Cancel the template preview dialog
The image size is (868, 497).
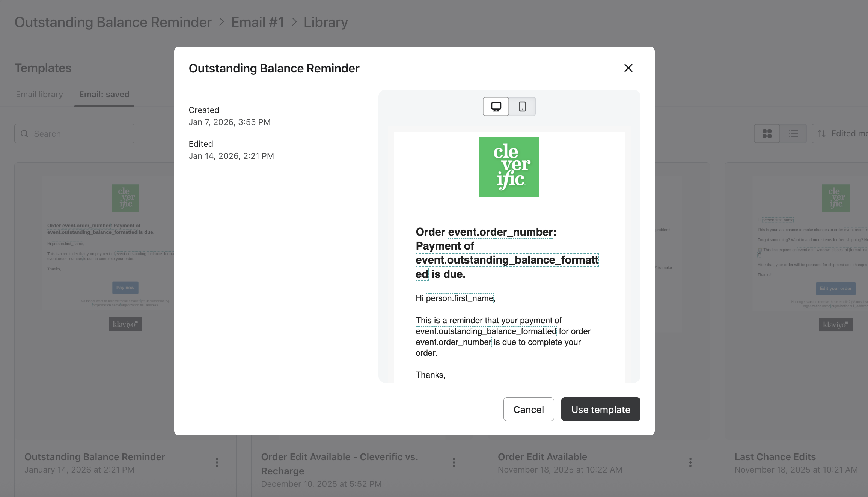[x=528, y=409]
